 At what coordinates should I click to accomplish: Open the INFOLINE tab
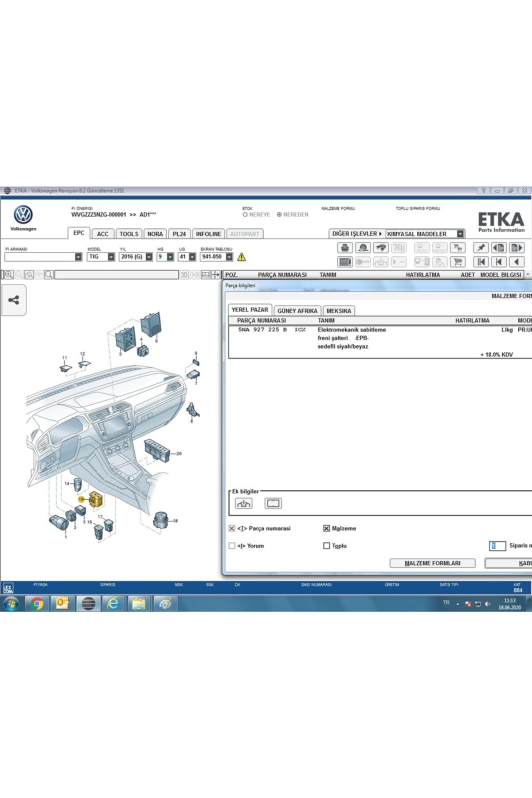208,234
